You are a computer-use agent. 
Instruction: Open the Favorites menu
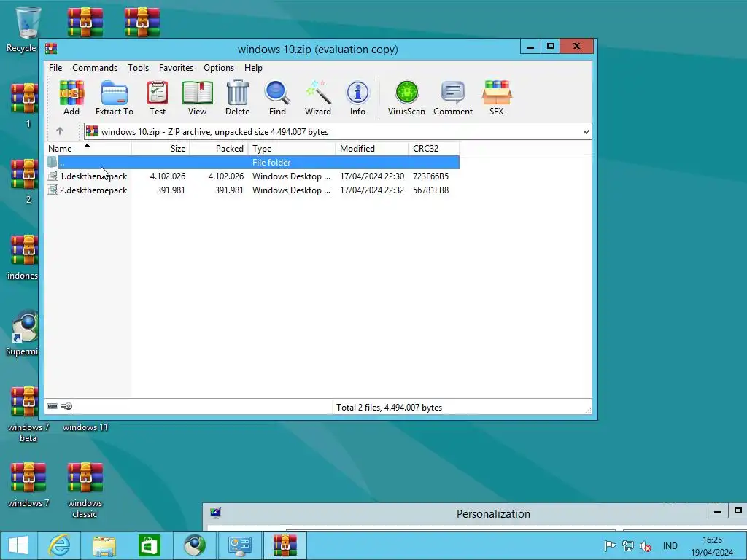point(176,68)
